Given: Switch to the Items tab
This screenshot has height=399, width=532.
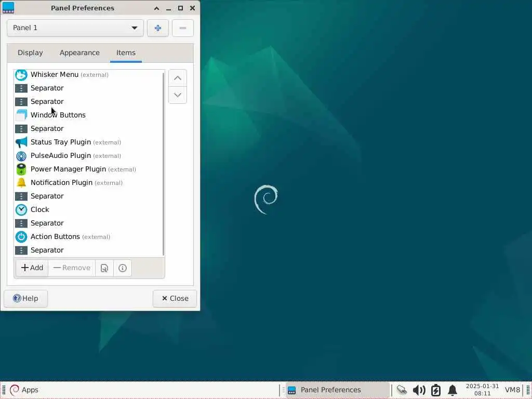Looking at the screenshot, I should (126, 52).
